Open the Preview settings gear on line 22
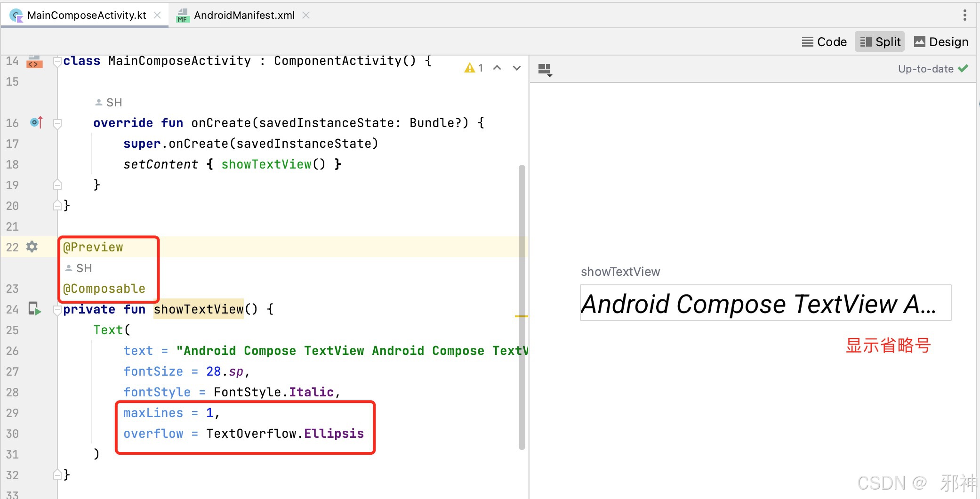The width and height of the screenshot is (980, 499). [x=32, y=247]
